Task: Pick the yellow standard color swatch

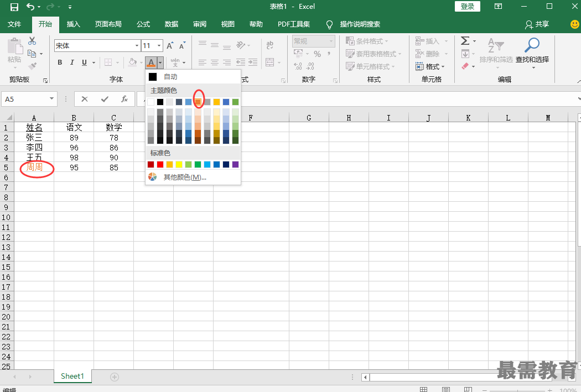Action: (179, 164)
